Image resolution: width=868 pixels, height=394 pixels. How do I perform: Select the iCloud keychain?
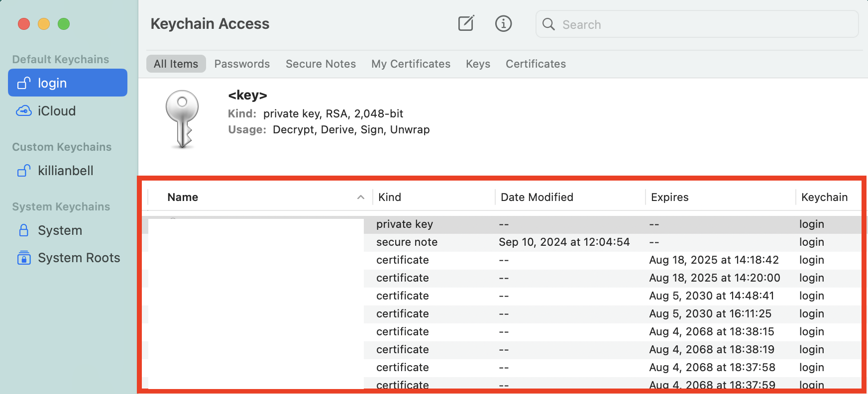coord(68,111)
